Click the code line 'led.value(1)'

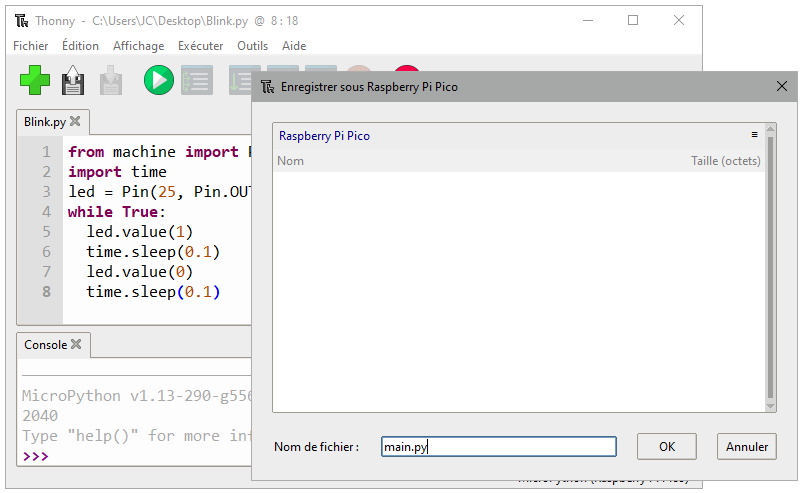click(140, 232)
